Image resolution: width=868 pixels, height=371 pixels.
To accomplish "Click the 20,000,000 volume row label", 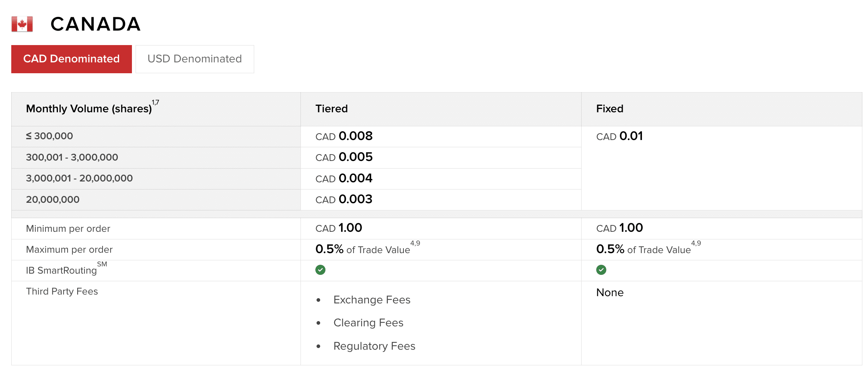I will (x=53, y=200).
